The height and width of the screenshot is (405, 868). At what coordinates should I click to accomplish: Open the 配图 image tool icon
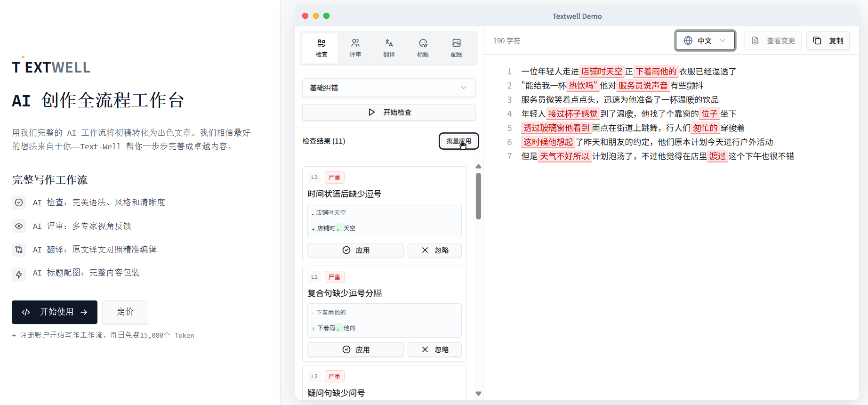(457, 48)
